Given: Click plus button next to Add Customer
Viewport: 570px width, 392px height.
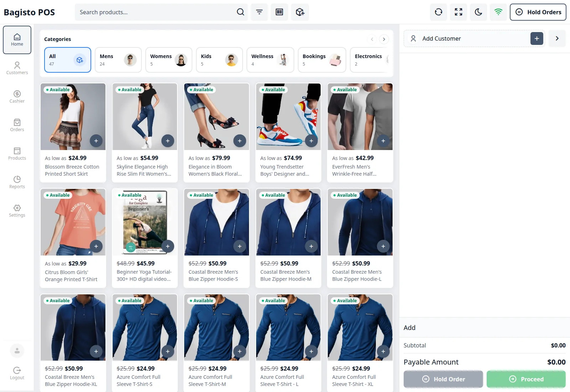Looking at the screenshot, I should [x=537, y=38].
